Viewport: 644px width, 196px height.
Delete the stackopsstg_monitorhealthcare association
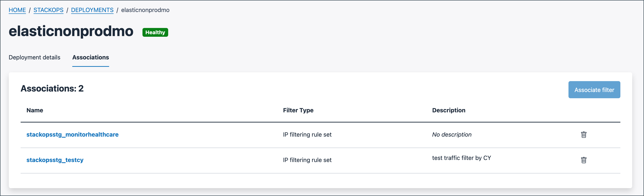tap(584, 135)
